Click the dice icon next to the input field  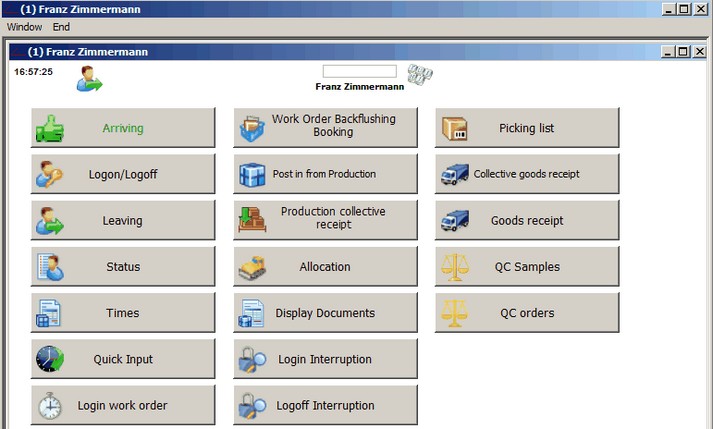[x=420, y=76]
